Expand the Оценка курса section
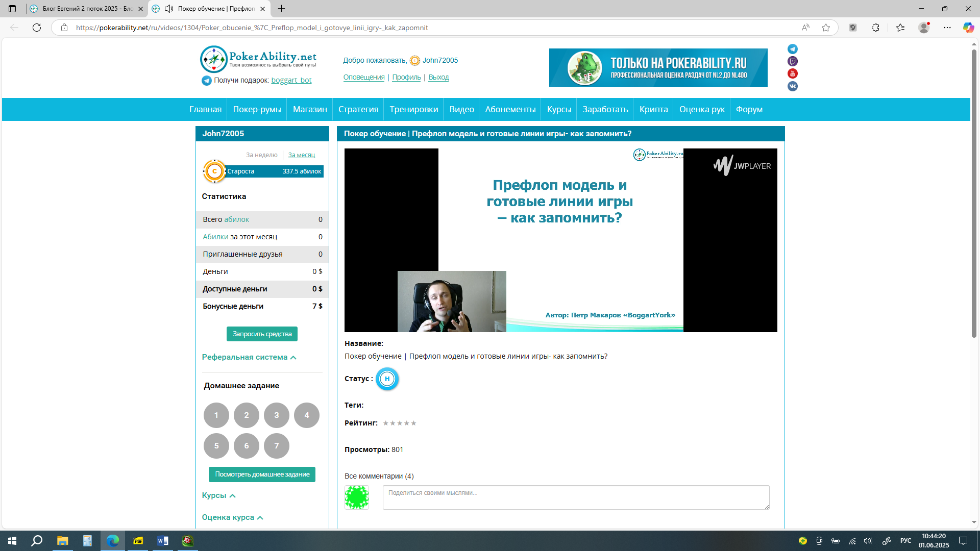The width and height of the screenshot is (980, 551). (x=232, y=517)
